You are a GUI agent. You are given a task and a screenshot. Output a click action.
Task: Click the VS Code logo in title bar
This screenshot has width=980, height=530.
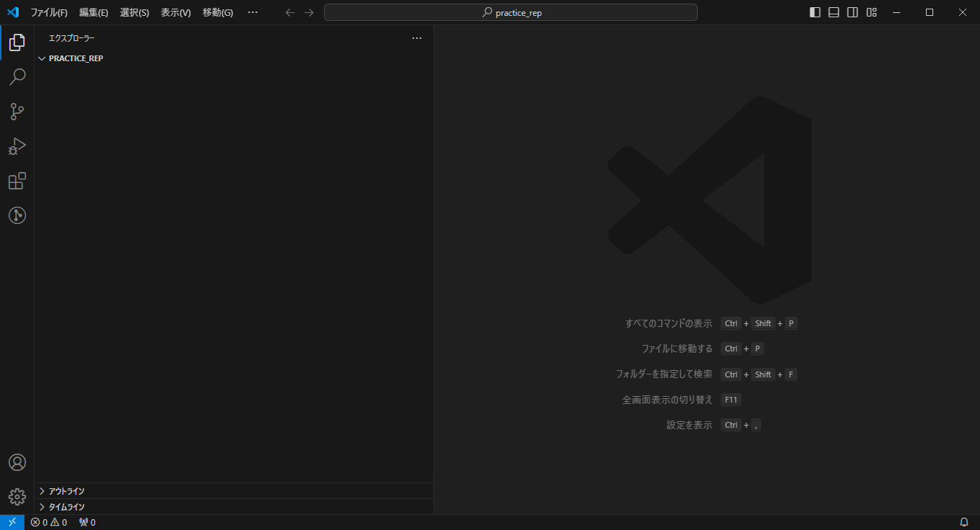click(13, 12)
